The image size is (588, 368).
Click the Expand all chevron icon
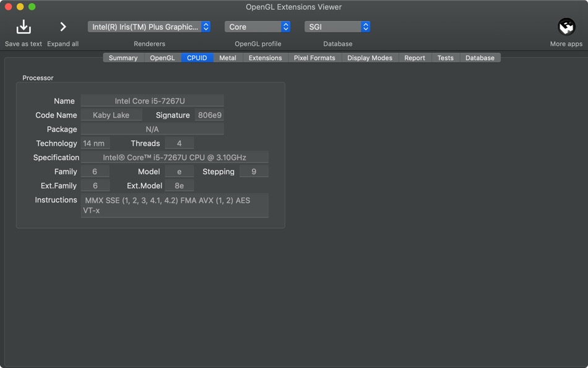(x=63, y=27)
